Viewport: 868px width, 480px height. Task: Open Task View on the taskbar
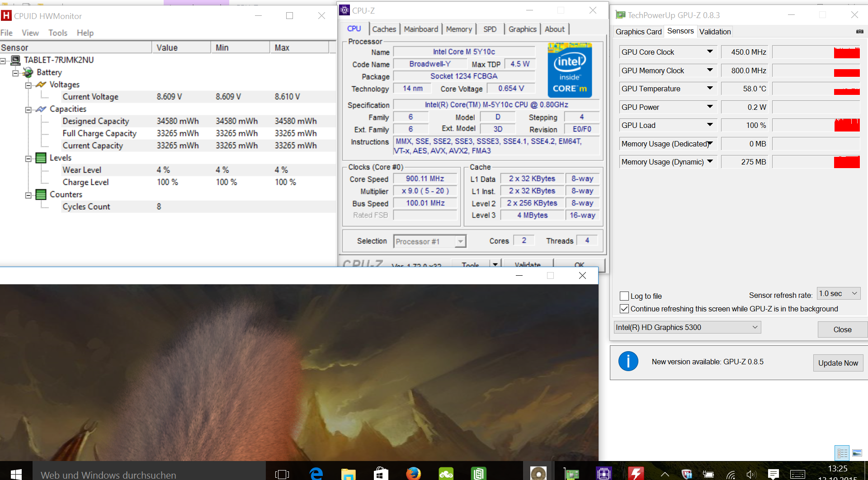282,474
